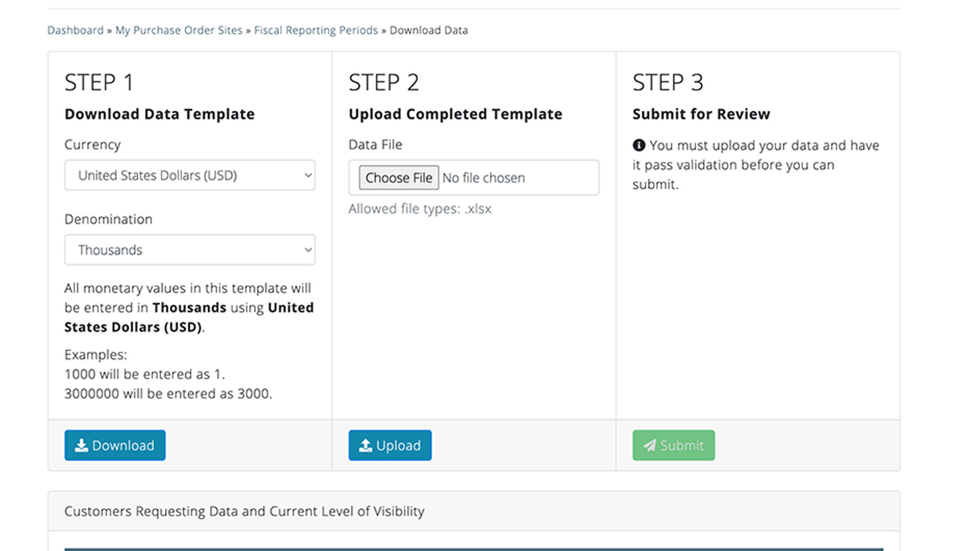Click the STEP 2 heading

point(383,83)
